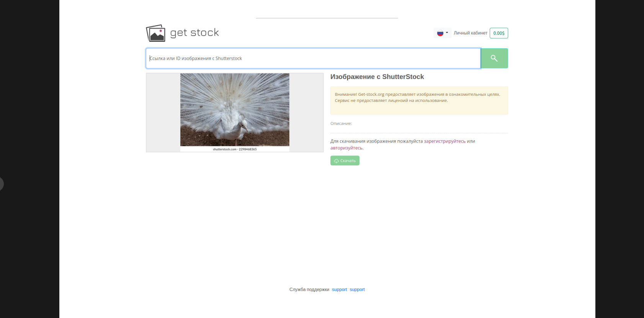
Task: Click the get stock logo icon
Action: point(156,33)
